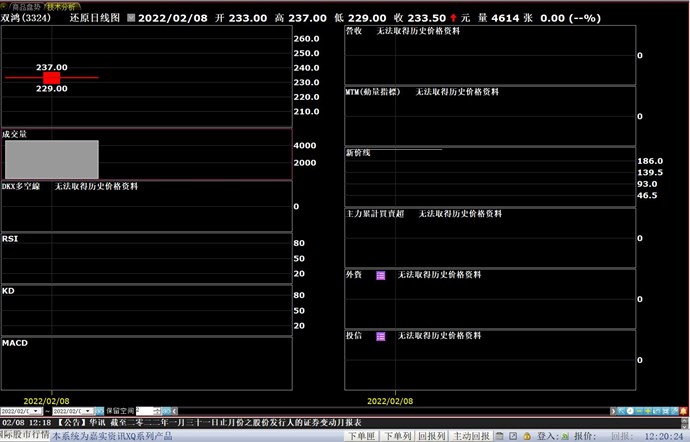The image size is (690, 442).
Task: Toggle the 主动回报 button
Action: 472,436
